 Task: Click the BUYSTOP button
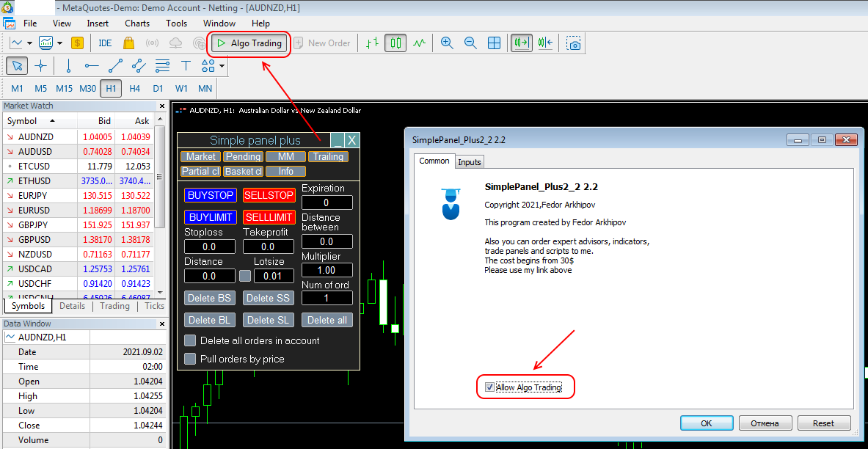pos(211,195)
